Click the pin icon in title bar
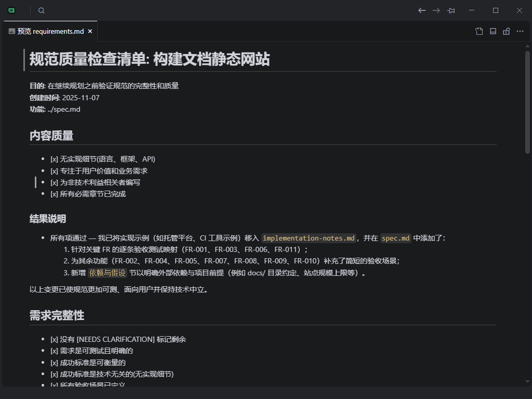The image size is (532, 399). click(x=451, y=10)
